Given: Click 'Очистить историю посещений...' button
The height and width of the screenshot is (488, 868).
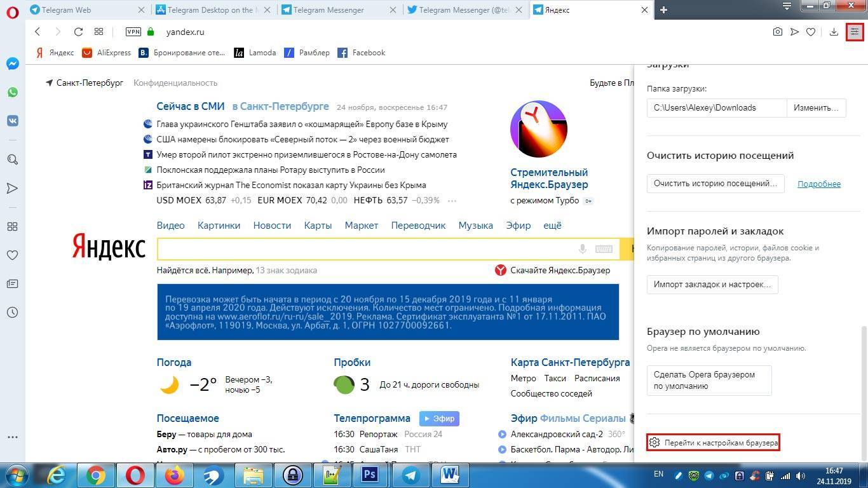Looking at the screenshot, I should 715,184.
